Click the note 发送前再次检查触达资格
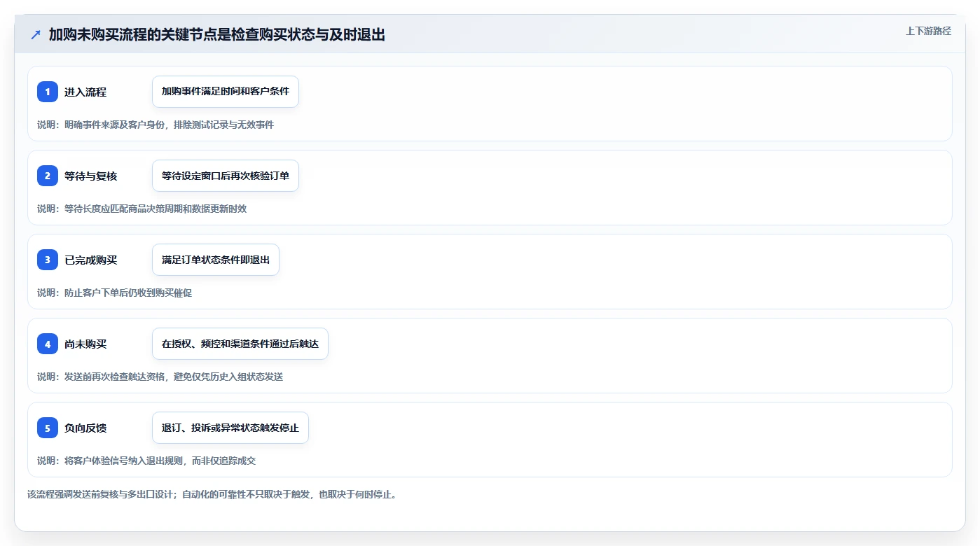The height and width of the screenshot is (546, 980). tap(160, 377)
